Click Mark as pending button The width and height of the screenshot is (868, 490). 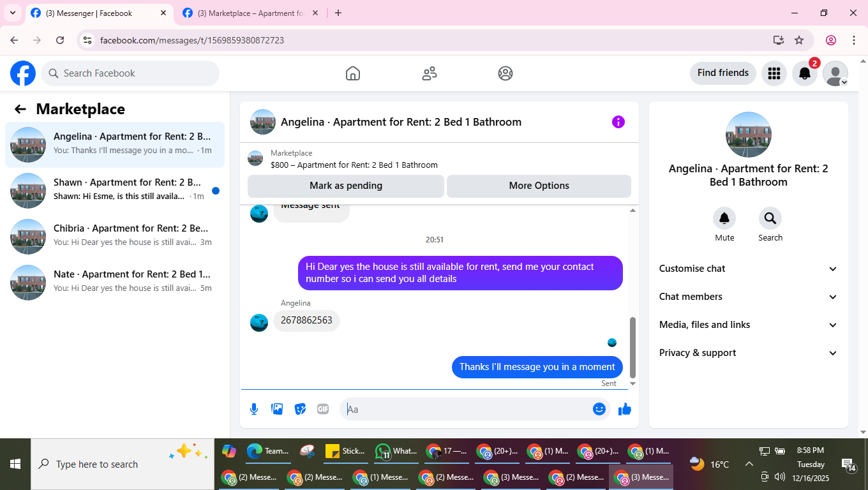tap(346, 186)
